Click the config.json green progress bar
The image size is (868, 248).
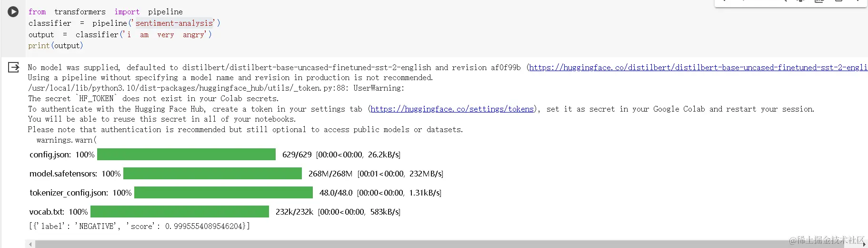pyautogui.click(x=186, y=155)
